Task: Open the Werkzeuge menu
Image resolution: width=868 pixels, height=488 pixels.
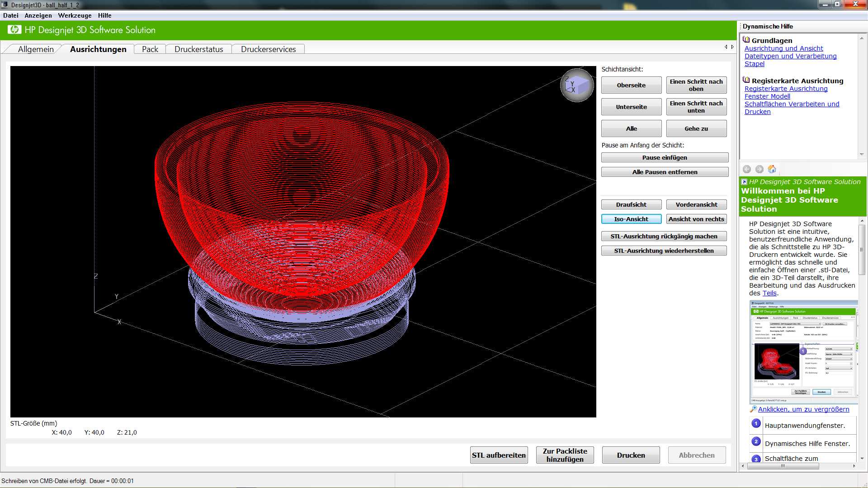Action: click(75, 15)
